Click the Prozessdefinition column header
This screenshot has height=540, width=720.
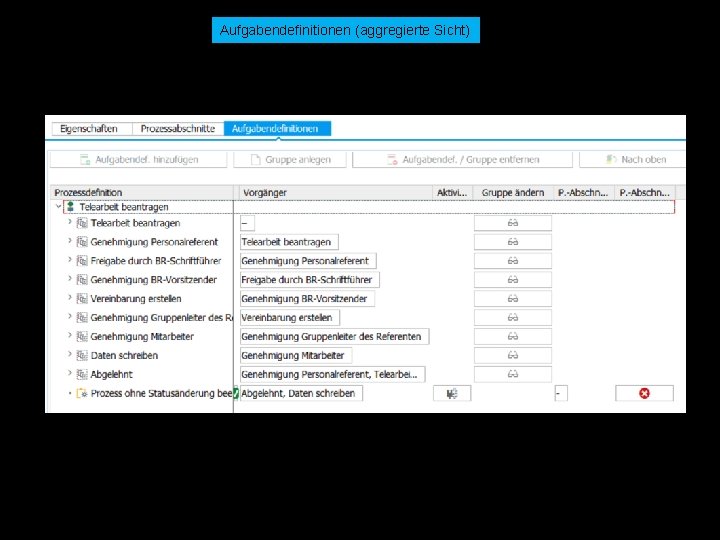click(x=142, y=192)
